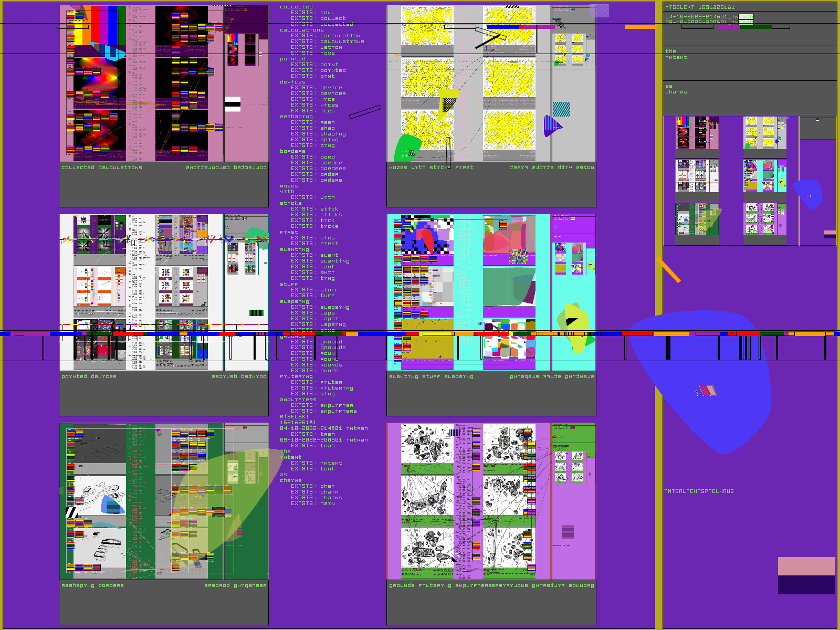Select the 'as chains' panel section
This screenshot has height=630, width=840.
(750, 98)
